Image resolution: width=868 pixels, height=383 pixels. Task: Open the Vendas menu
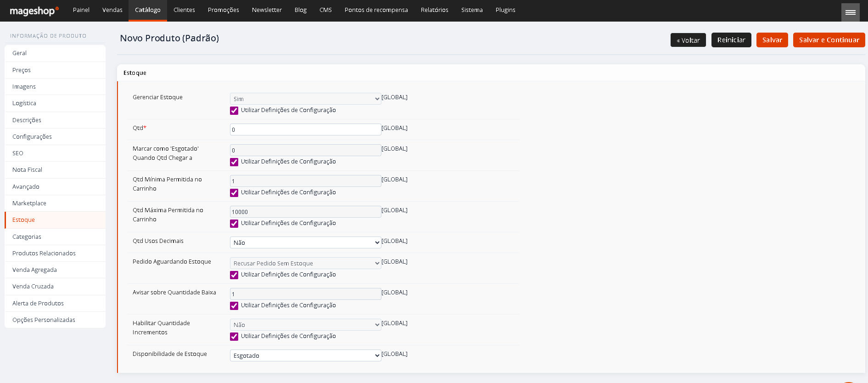point(112,10)
